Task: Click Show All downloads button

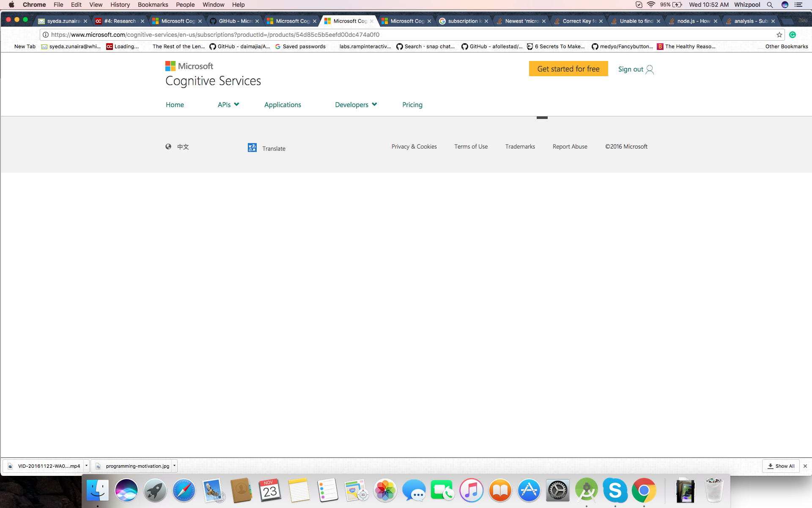Action: [781, 466]
